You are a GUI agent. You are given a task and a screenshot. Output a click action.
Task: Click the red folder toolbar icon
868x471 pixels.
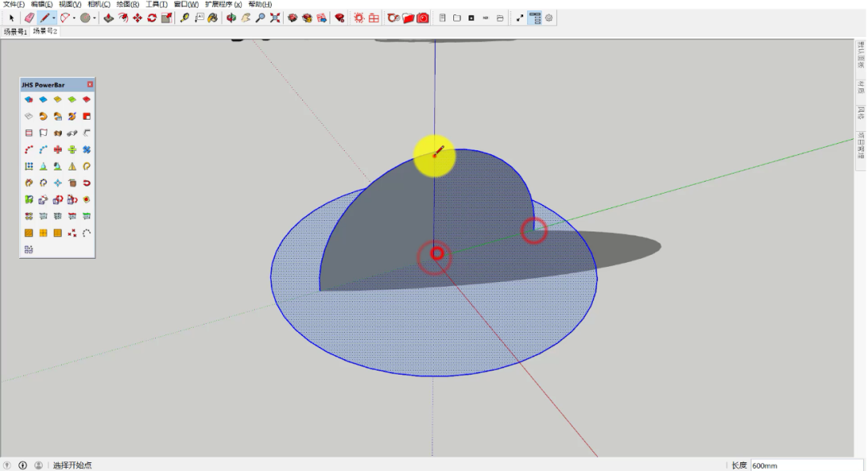point(408,18)
